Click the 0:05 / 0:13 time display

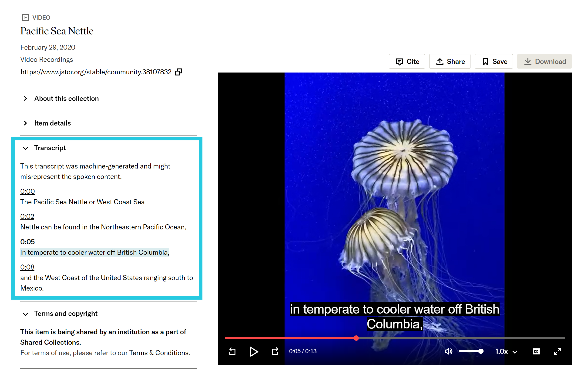303,351
